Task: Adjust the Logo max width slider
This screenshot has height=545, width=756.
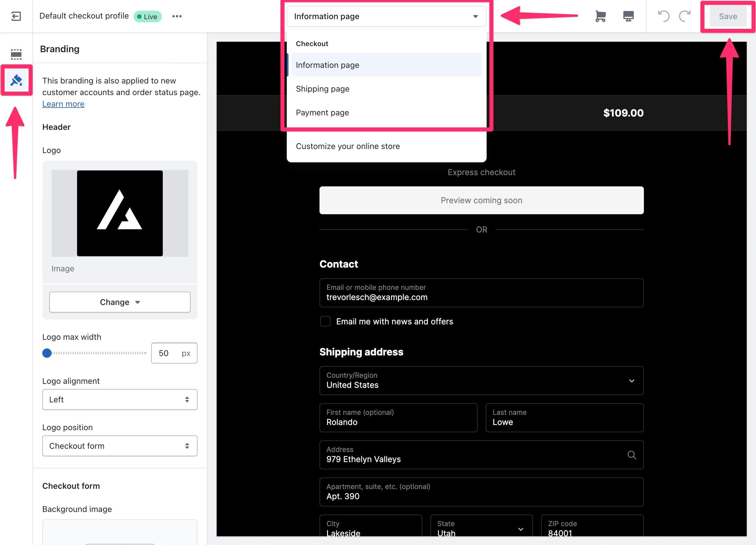Action: pyautogui.click(x=47, y=353)
